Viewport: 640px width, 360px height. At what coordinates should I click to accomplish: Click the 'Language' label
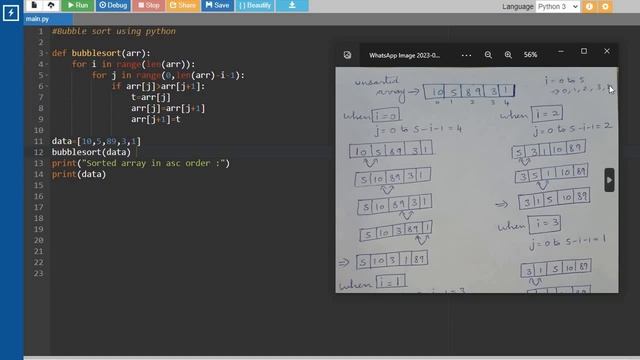pyautogui.click(x=518, y=7)
